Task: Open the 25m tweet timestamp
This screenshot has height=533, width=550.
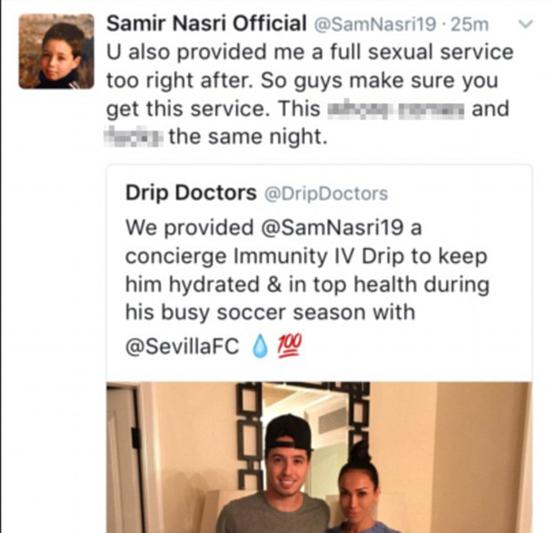Action: pos(470,24)
